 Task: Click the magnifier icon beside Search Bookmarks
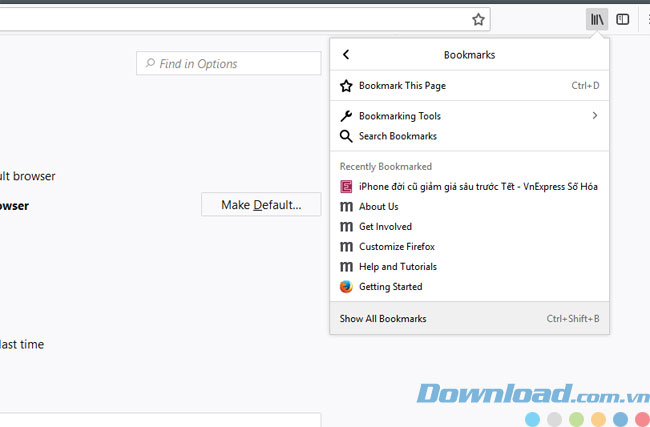pyautogui.click(x=346, y=136)
